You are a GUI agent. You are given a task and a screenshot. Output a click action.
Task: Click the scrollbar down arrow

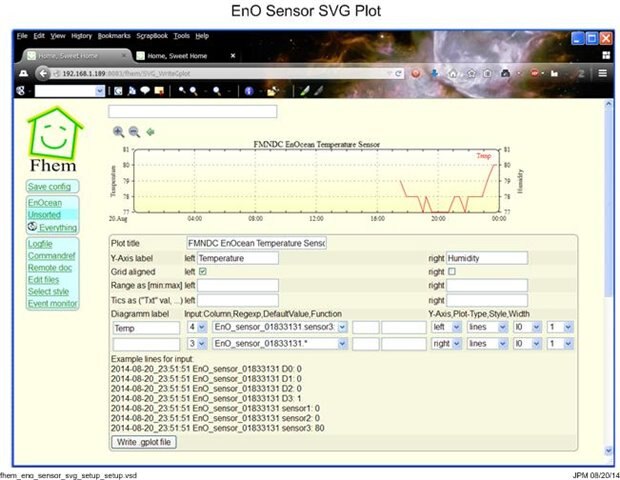608,450
